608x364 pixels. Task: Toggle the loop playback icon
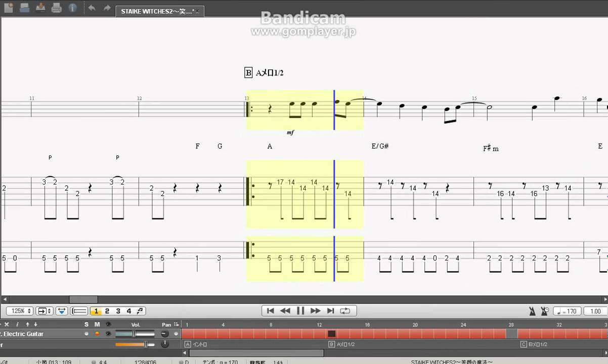click(345, 311)
